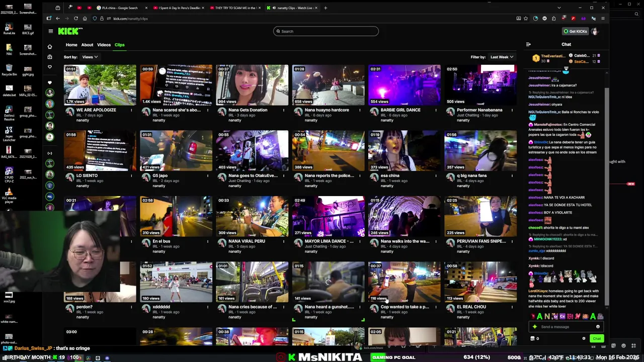Open the Sort by Views dropdown
This screenshot has width=644, height=362.
click(x=90, y=57)
